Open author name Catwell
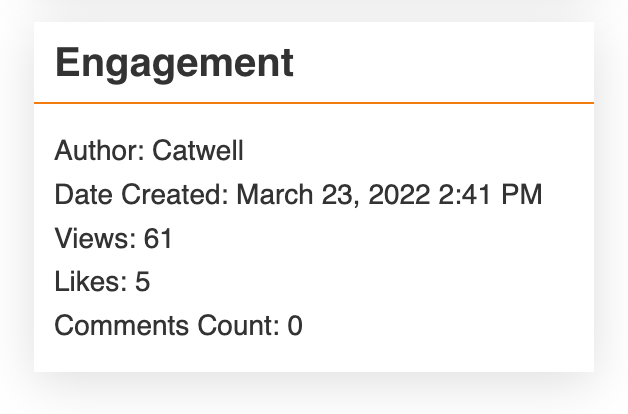This screenshot has height=414, width=628. click(198, 151)
